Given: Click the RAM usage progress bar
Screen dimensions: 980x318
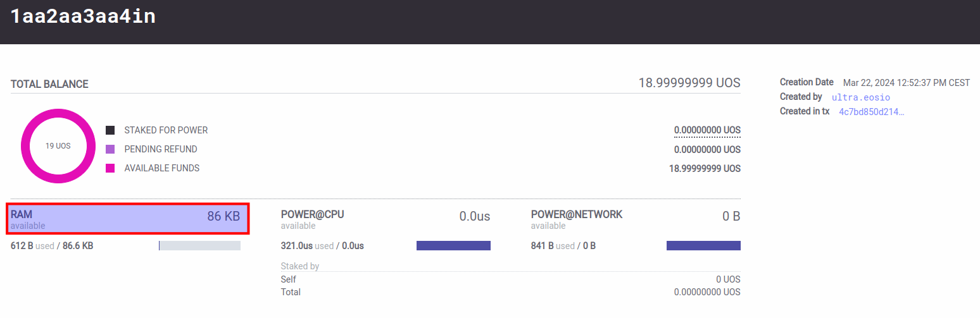Looking at the screenshot, I should pos(199,246).
